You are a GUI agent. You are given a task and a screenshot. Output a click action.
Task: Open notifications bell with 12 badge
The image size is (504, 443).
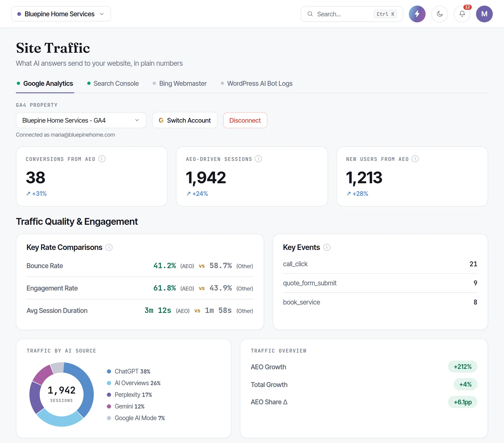tap(462, 14)
